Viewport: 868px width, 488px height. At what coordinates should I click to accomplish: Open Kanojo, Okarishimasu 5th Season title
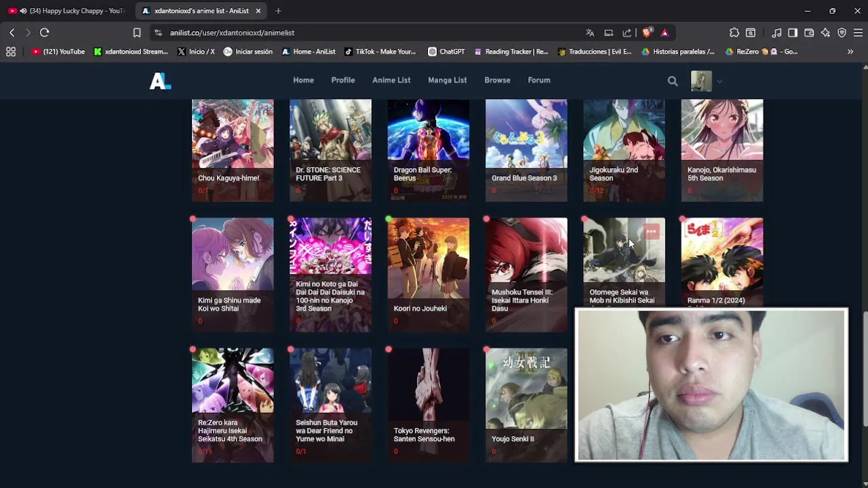tap(722, 174)
